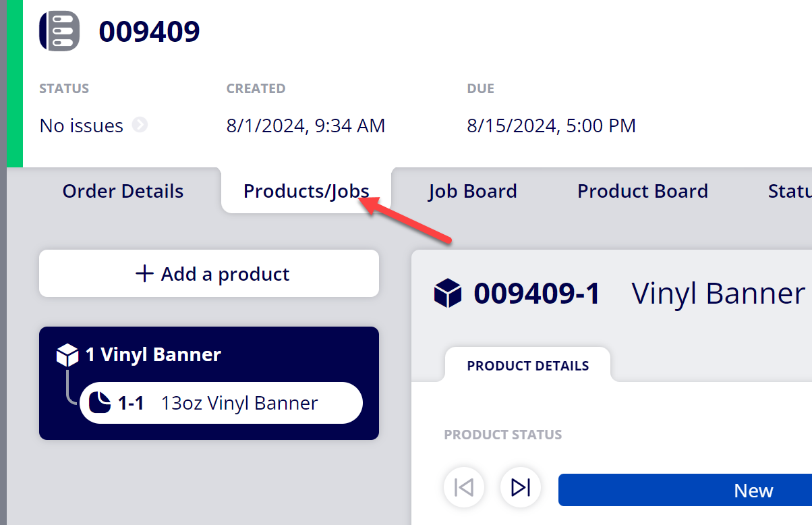Switch to the Products/Jobs tab
Viewport: 812px width, 525px height.
pyautogui.click(x=306, y=191)
